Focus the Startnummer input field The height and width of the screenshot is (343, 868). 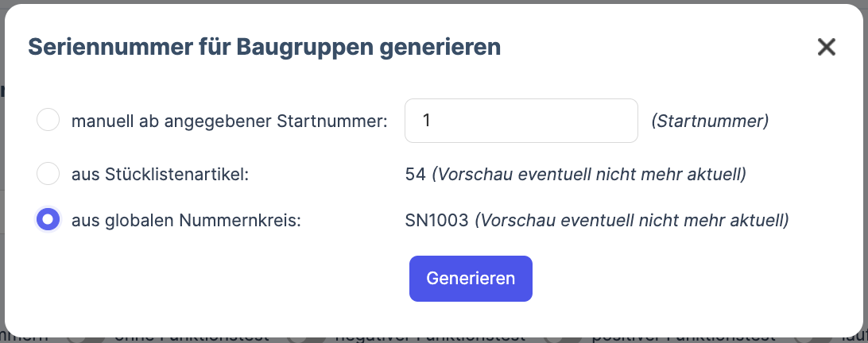pyautogui.click(x=521, y=121)
